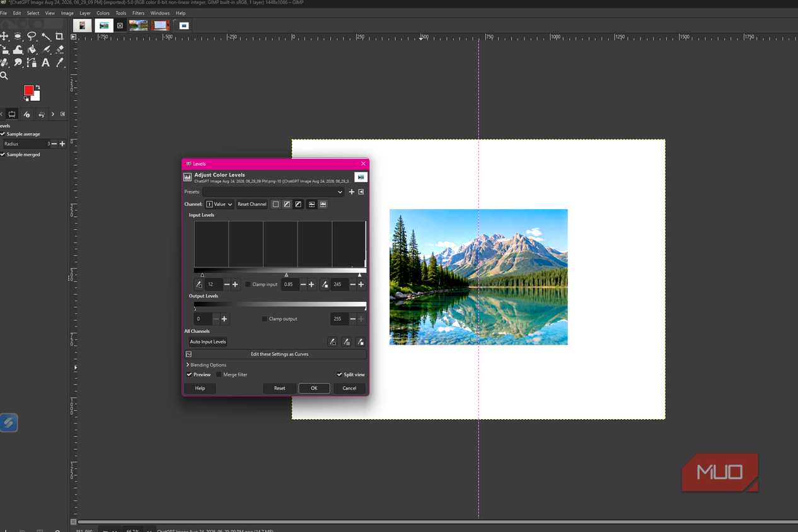Open the Colors menu
This screenshot has width=798, height=532.
[x=103, y=13]
